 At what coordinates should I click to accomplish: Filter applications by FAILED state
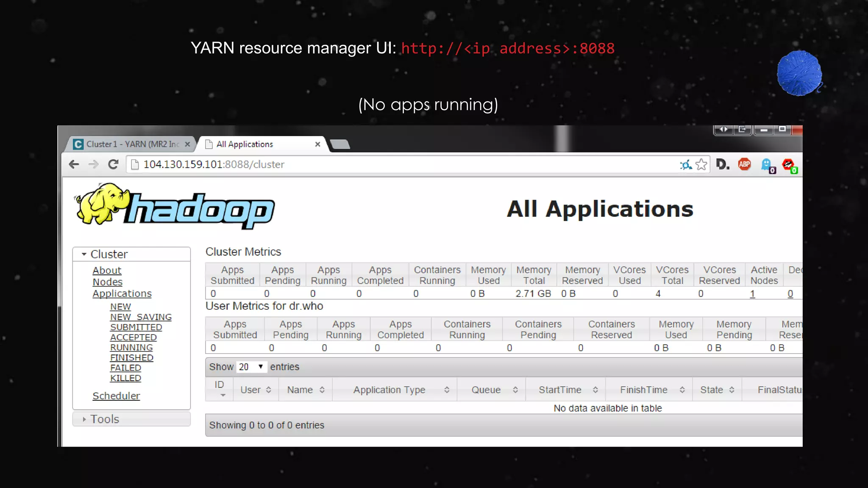[125, 368]
